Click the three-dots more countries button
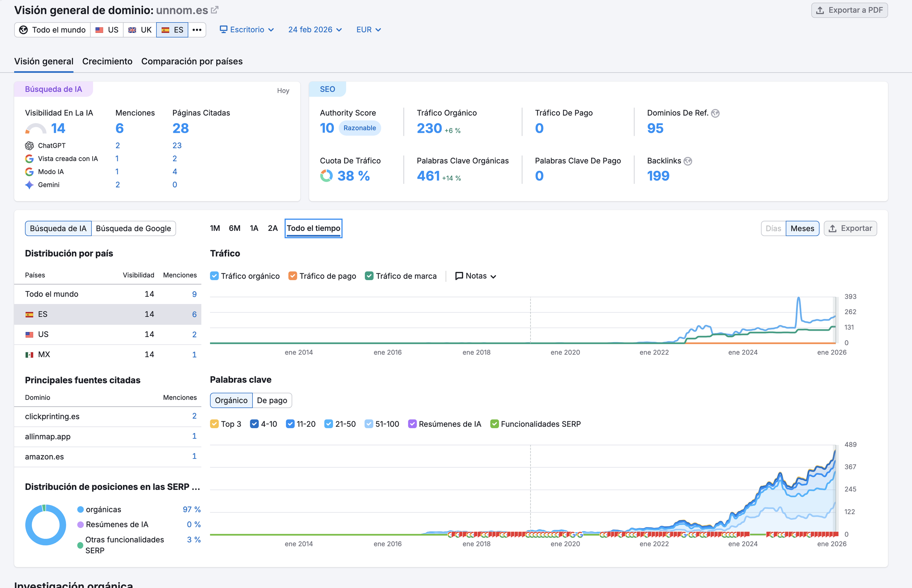The height and width of the screenshot is (588, 912). click(197, 30)
